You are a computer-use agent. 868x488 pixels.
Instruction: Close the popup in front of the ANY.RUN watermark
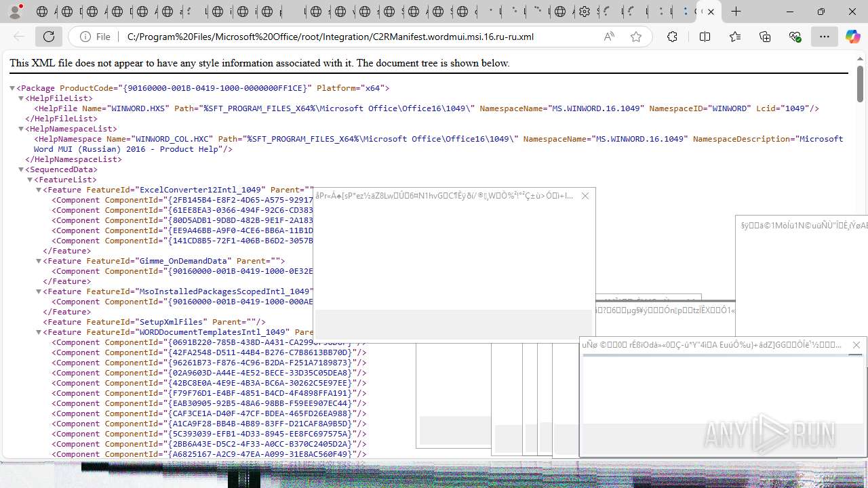tap(856, 345)
